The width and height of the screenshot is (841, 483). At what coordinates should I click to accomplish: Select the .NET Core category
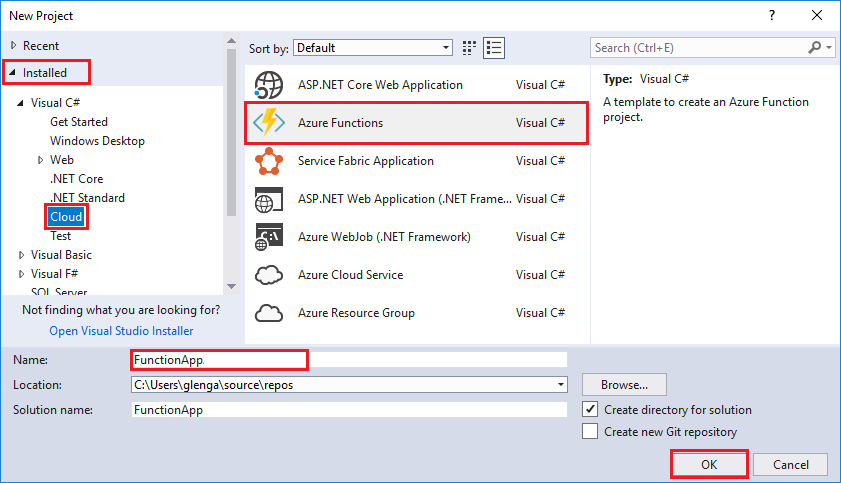(76, 179)
